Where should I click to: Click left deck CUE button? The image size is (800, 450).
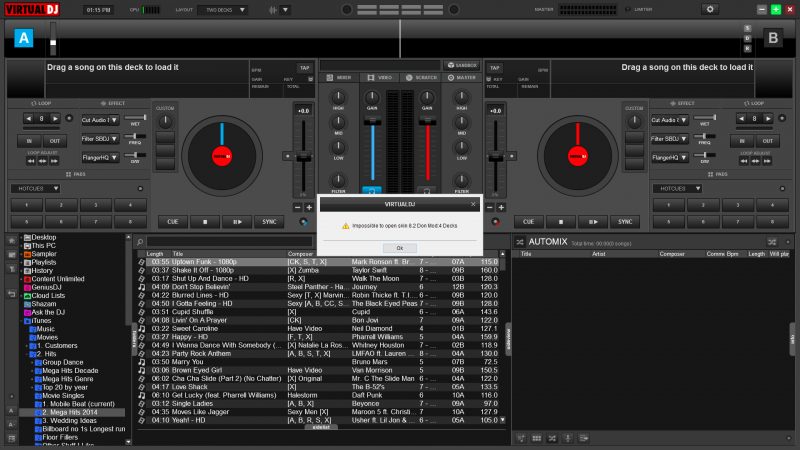(x=172, y=222)
